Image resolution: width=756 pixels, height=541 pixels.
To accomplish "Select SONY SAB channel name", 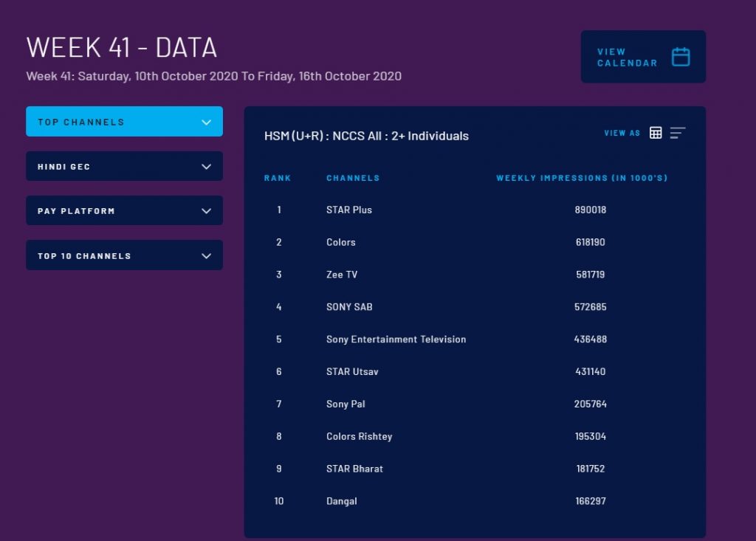I will 349,307.
